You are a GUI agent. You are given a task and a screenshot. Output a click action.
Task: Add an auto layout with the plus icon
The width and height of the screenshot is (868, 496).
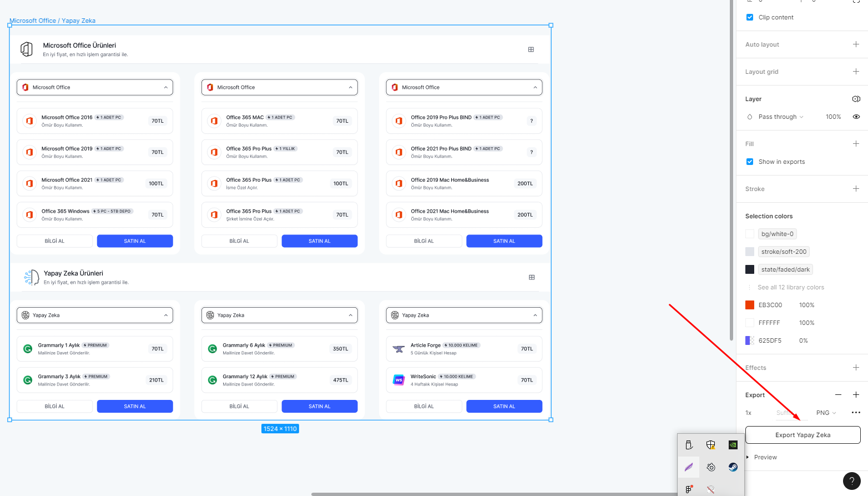coord(856,44)
